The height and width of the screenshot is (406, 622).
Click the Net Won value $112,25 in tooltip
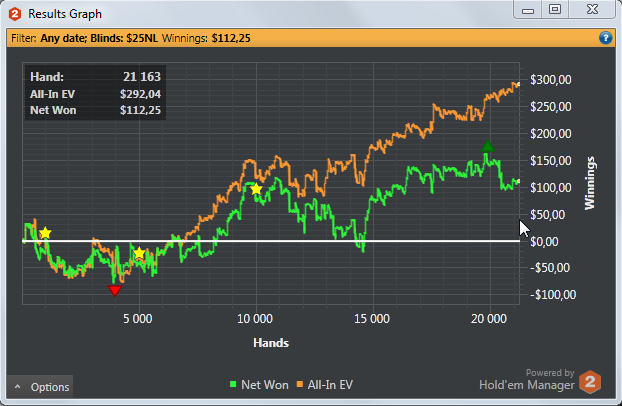[x=140, y=110]
